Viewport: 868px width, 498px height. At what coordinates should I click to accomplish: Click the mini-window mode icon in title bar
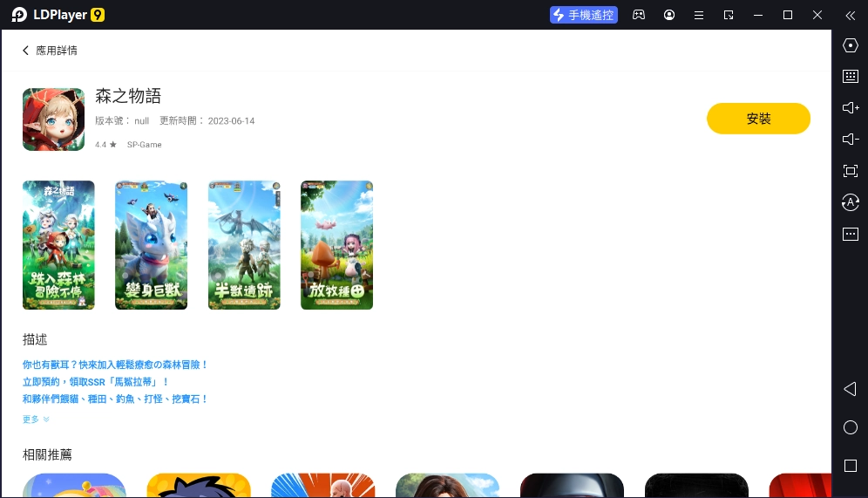729,15
